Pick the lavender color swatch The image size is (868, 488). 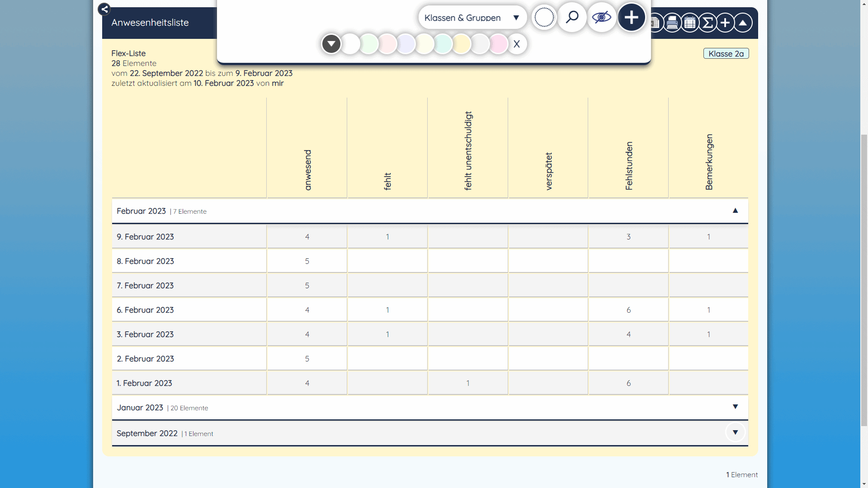pyautogui.click(x=406, y=44)
